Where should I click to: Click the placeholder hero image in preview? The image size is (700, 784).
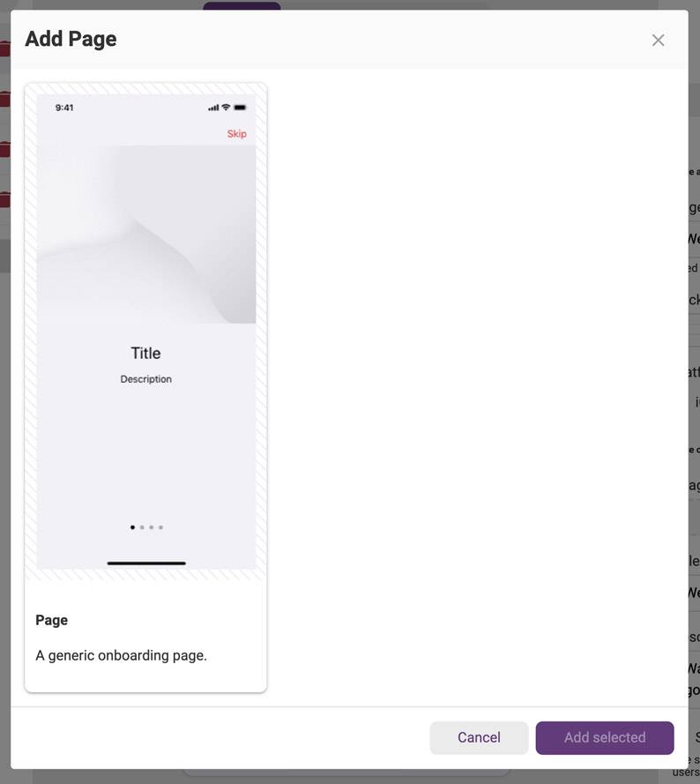tap(146, 234)
